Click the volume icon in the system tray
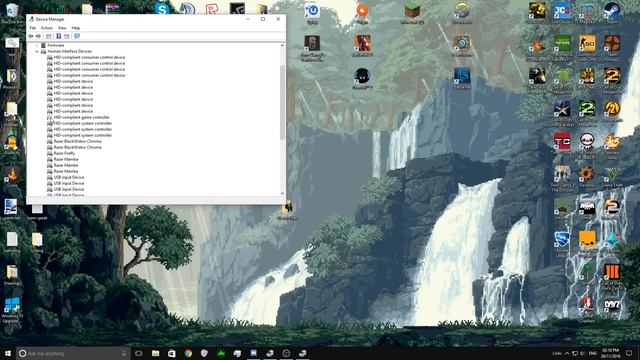 pos(582,353)
